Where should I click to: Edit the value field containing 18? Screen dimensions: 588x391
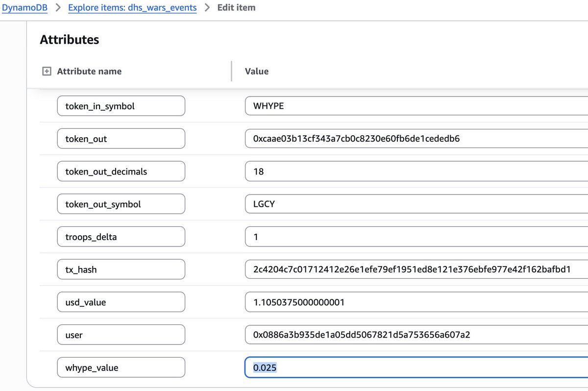[x=416, y=171]
